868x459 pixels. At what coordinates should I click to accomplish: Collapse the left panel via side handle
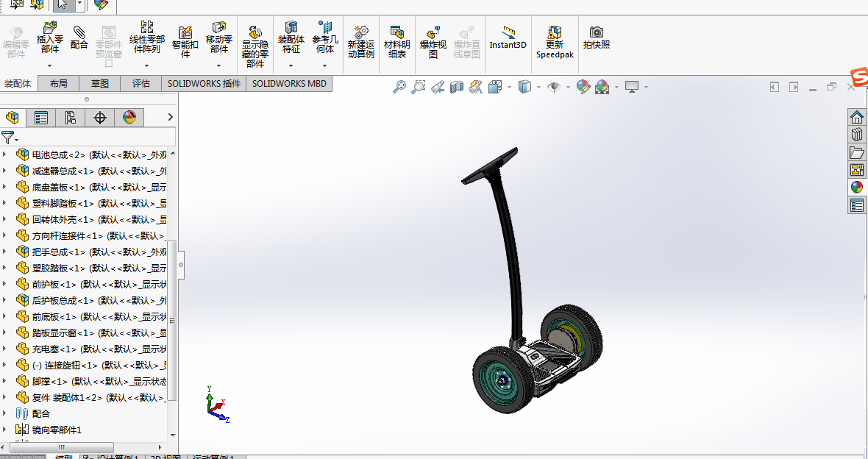click(180, 266)
